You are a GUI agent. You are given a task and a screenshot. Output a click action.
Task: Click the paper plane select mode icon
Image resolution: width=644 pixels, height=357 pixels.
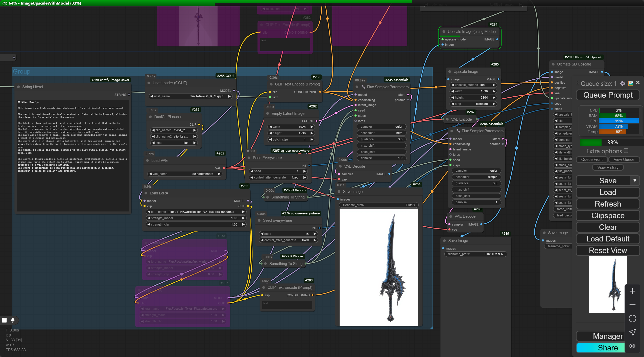[632, 332]
